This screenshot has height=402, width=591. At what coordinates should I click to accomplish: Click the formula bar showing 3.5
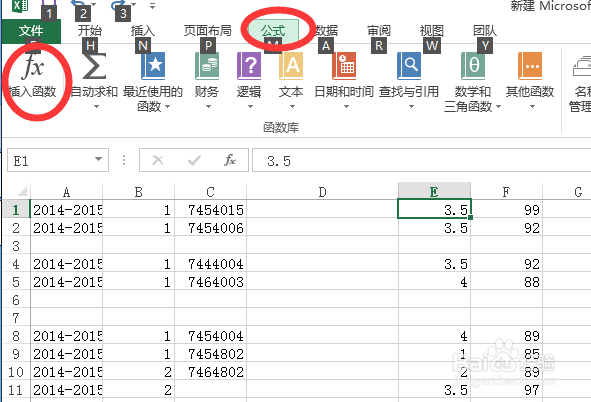pos(421,160)
